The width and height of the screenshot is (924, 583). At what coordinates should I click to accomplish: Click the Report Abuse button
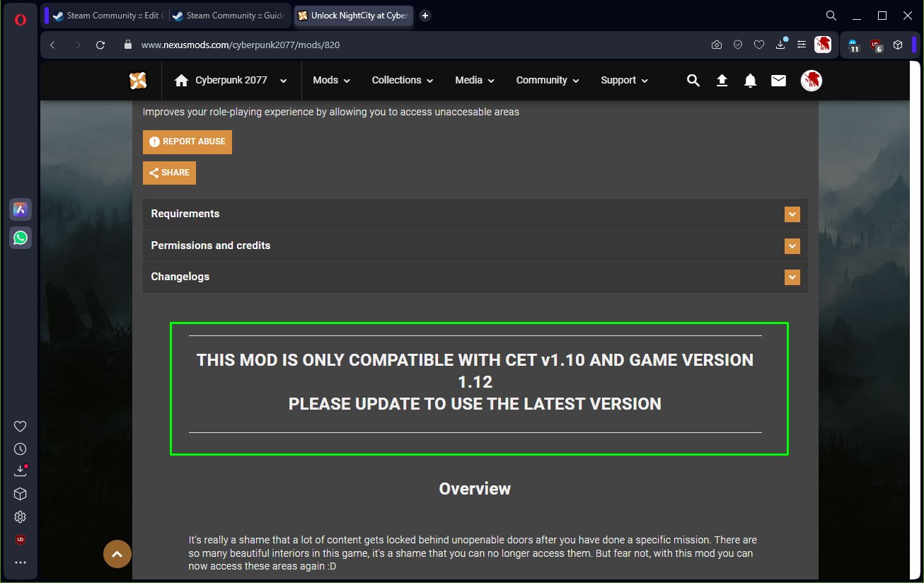(187, 142)
